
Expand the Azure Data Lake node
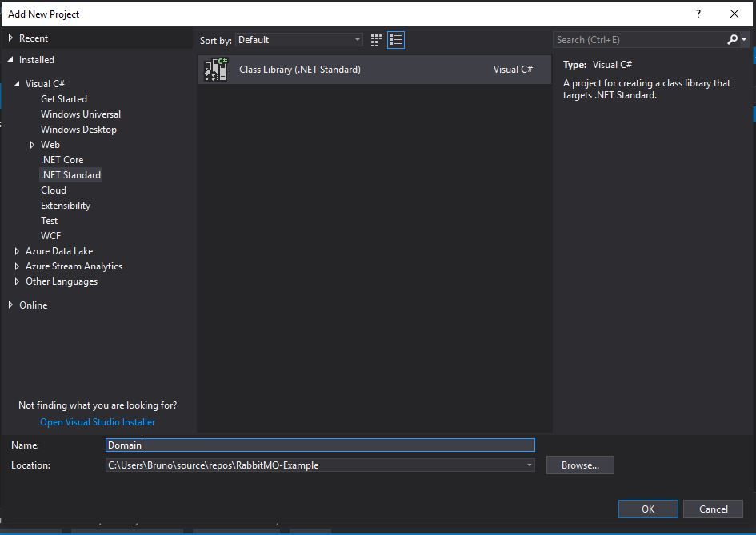(17, 251)
